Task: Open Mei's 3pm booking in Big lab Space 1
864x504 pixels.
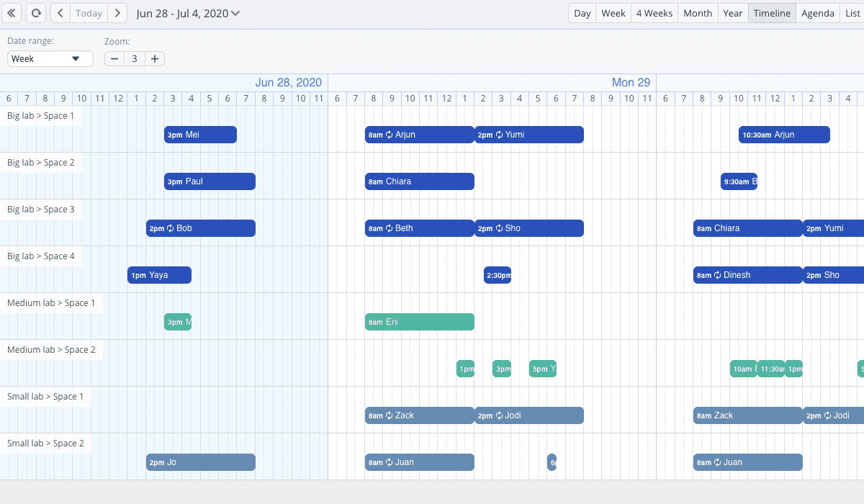Action: (x=200, y=135)
